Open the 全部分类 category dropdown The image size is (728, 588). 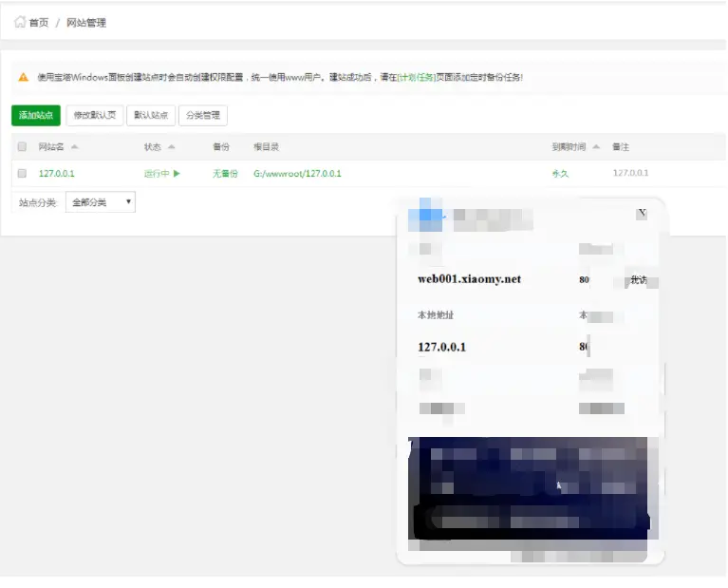(101, 202)
